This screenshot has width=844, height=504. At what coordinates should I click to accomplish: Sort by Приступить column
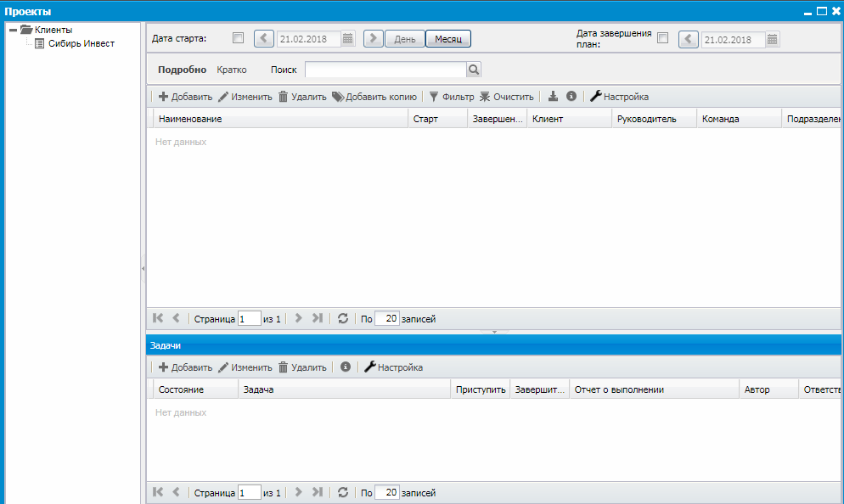(480, 389)
